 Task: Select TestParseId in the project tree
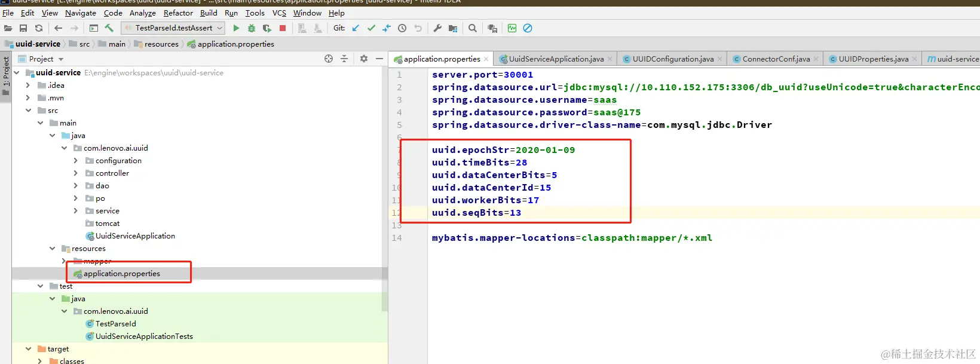[x=116, y=324]
